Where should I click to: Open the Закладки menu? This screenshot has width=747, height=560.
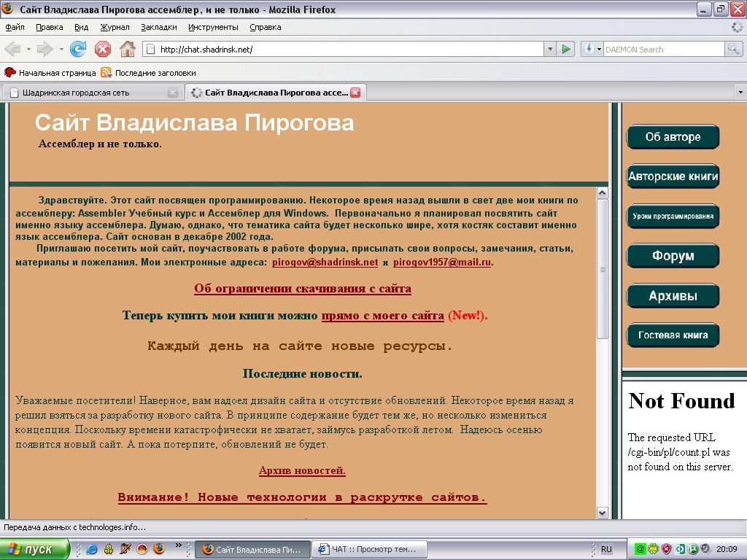point(158,27)
